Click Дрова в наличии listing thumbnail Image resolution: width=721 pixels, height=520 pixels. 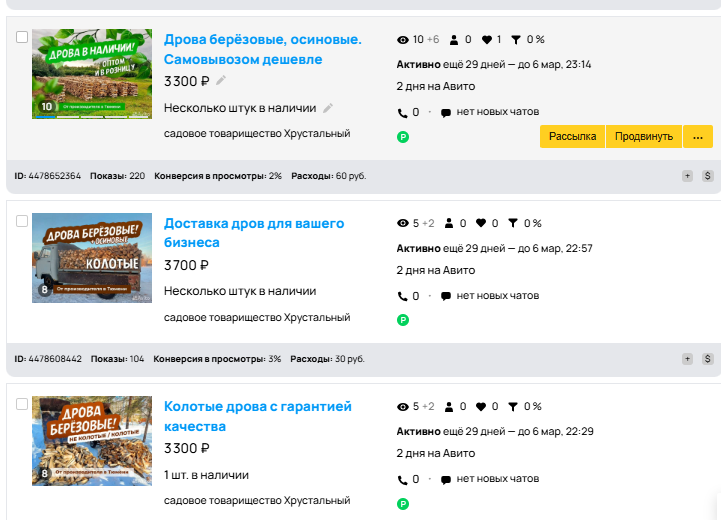pos(92,74)
